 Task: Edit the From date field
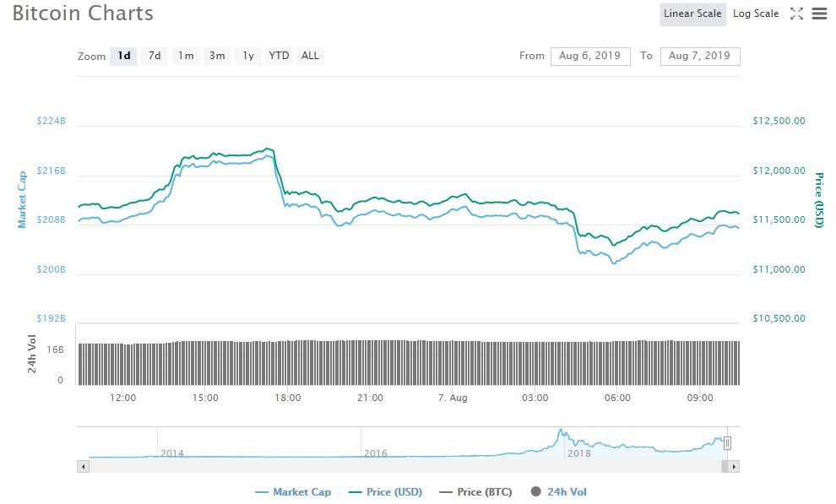pyautogui.click(x=589, y=56)
